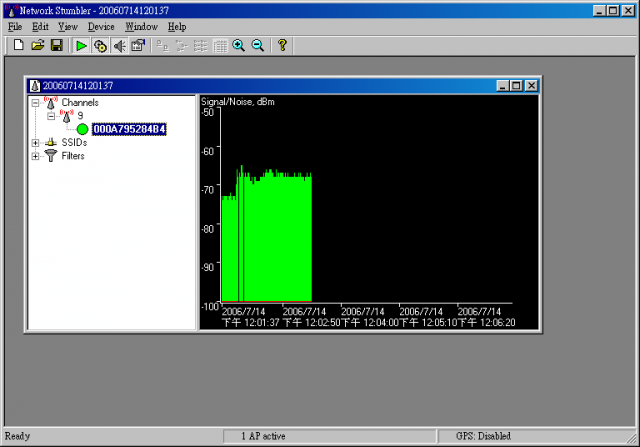640x447 pixels.
Task: Click the green AP icon beside 000A795284B4
Action: coord(82,129)
